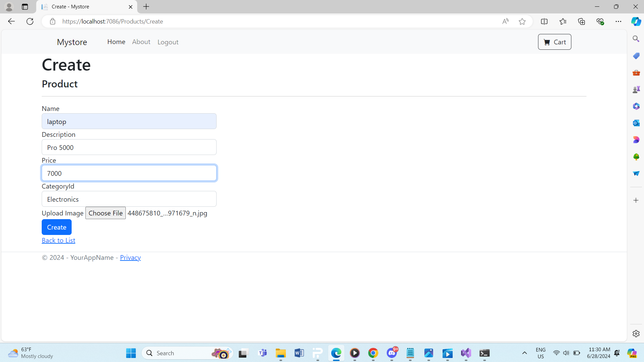Open sidebar settings gear
Image resolution: width=644 pixels, height=362 pixels.
tap(636, 333)
